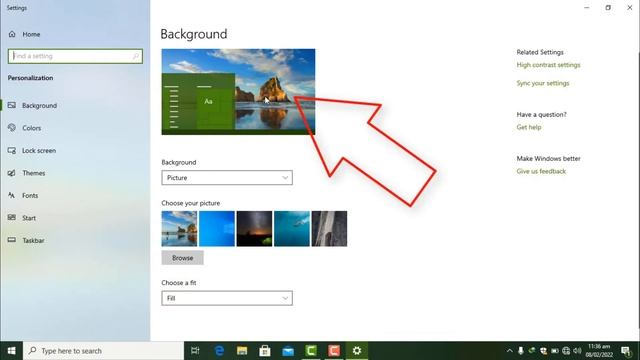Restore down the Settings window
The width and height of the screenshot is (640, 360).
pyautogui.click(x=608, y=7)
